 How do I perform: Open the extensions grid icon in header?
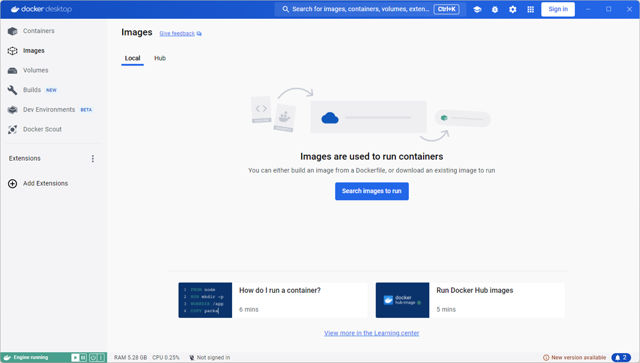(x=530, y=9)
